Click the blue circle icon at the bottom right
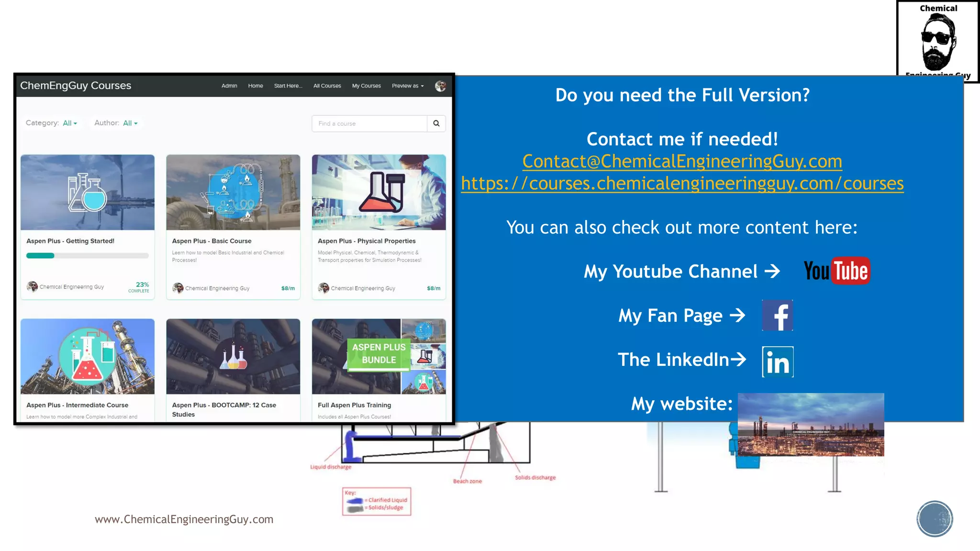 (935, 518)
